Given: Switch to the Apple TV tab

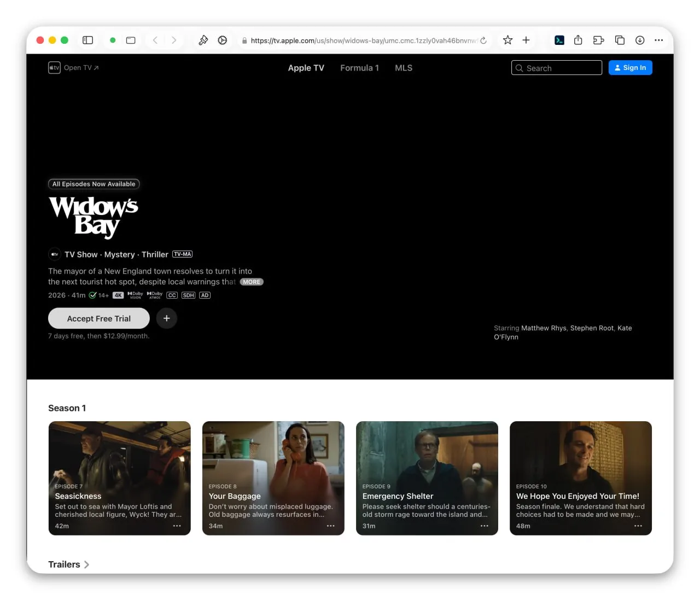Looking at the screenshot, I should pos(306,68).
